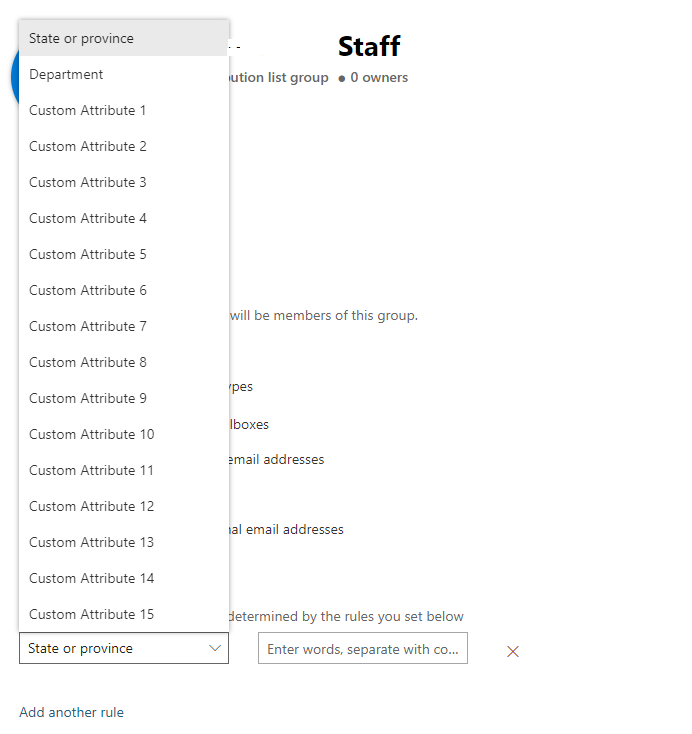Select Custom Attribute 1

[124, 110]
